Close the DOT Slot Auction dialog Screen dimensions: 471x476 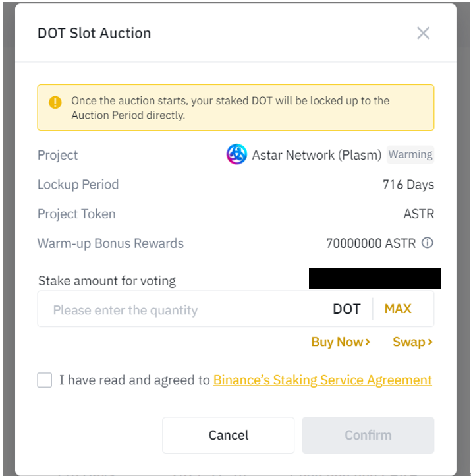click(x=423, y=33)
